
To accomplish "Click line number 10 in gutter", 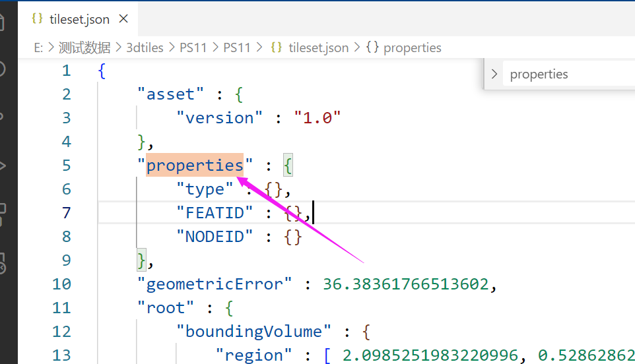I will 61,284.
